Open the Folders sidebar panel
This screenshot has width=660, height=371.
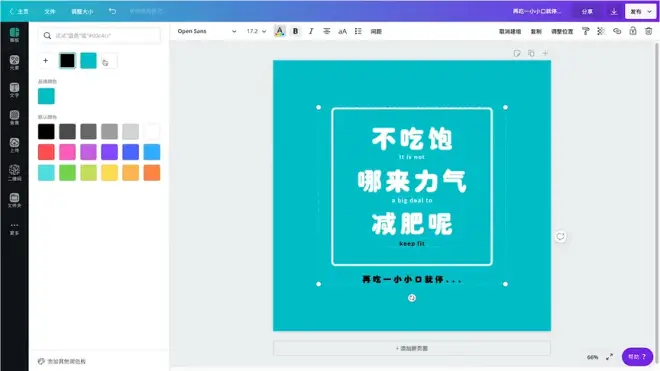(14, 200)
